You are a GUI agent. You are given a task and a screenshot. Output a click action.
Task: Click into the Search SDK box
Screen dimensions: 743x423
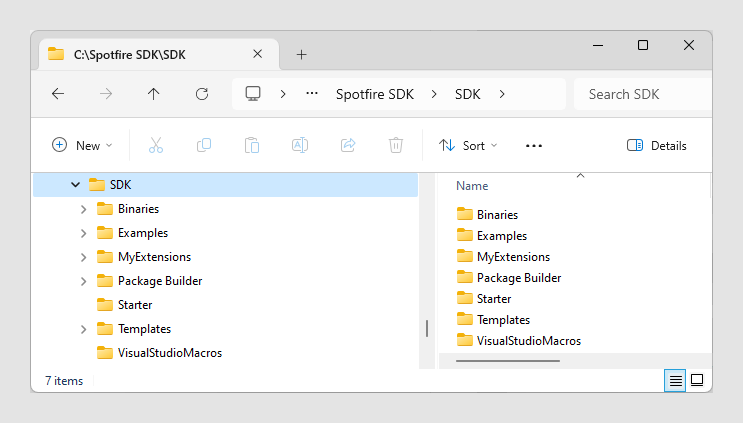(643, 94)
